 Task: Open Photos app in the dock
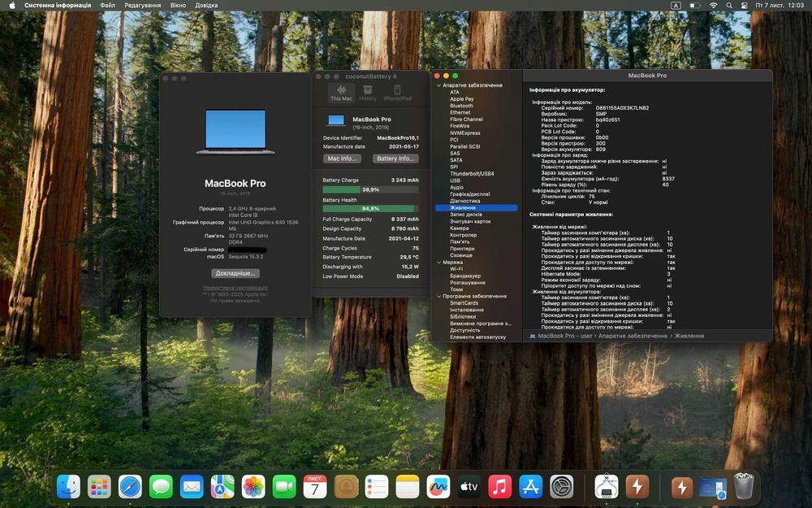pos(253,487)
